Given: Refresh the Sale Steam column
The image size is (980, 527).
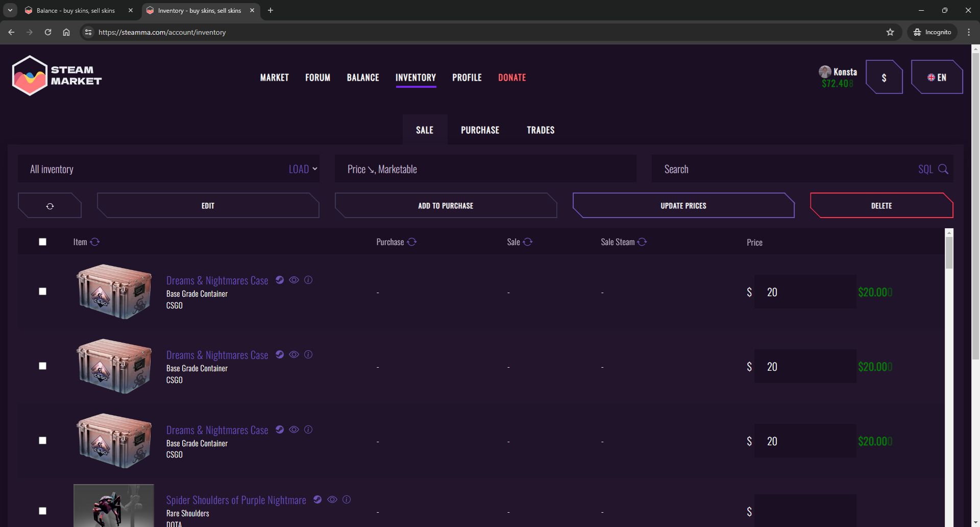Looking at the screenshot, I should tap(642, 242).
